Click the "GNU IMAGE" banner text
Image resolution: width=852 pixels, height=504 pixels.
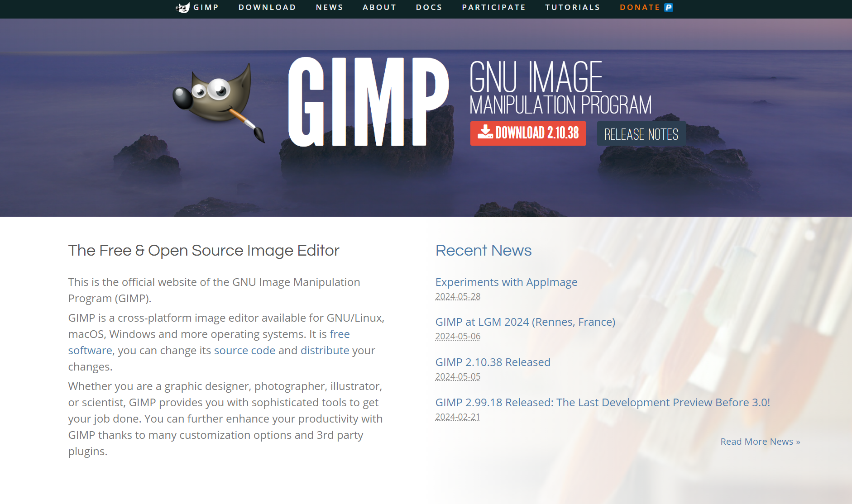tap(536, 77)
